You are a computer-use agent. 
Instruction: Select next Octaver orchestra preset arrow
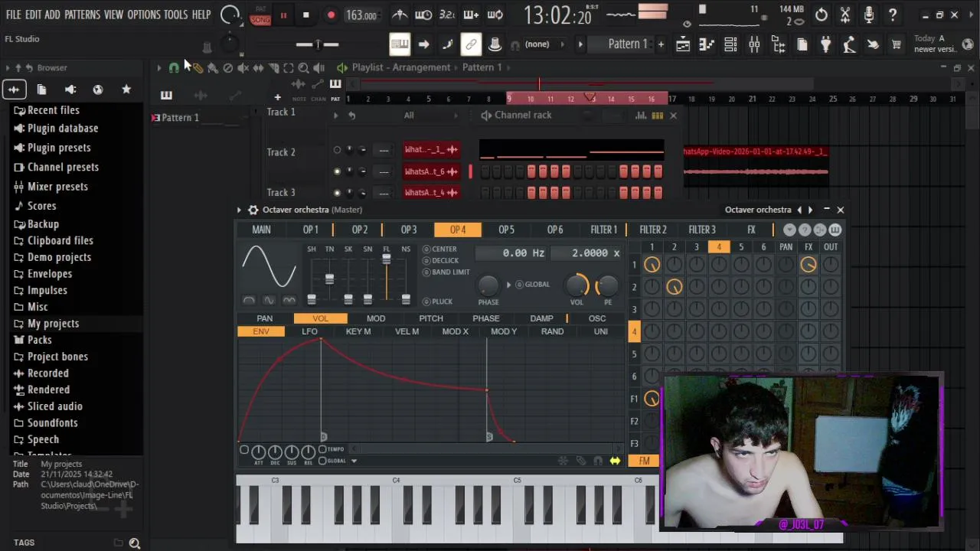(810, 210)
